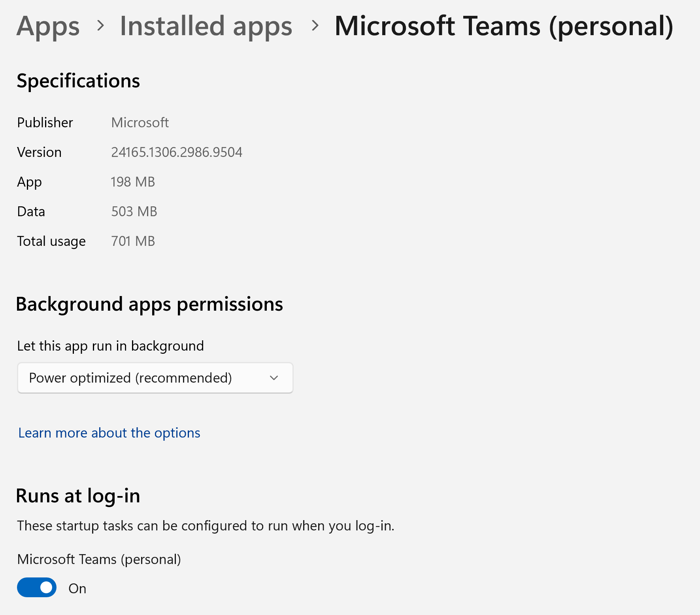Click 'Let this app run in background' label
Image resolution: width=700 pixels, height=615 pixels.
click(x=111, y=346)
